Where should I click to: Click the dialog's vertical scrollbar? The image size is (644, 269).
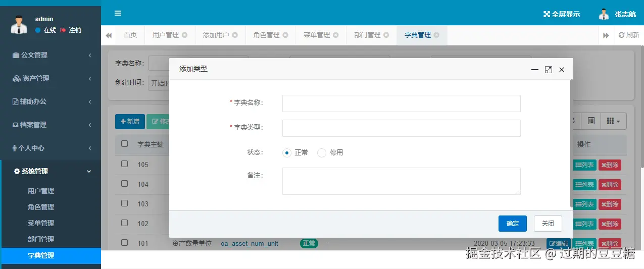point(572,144)
